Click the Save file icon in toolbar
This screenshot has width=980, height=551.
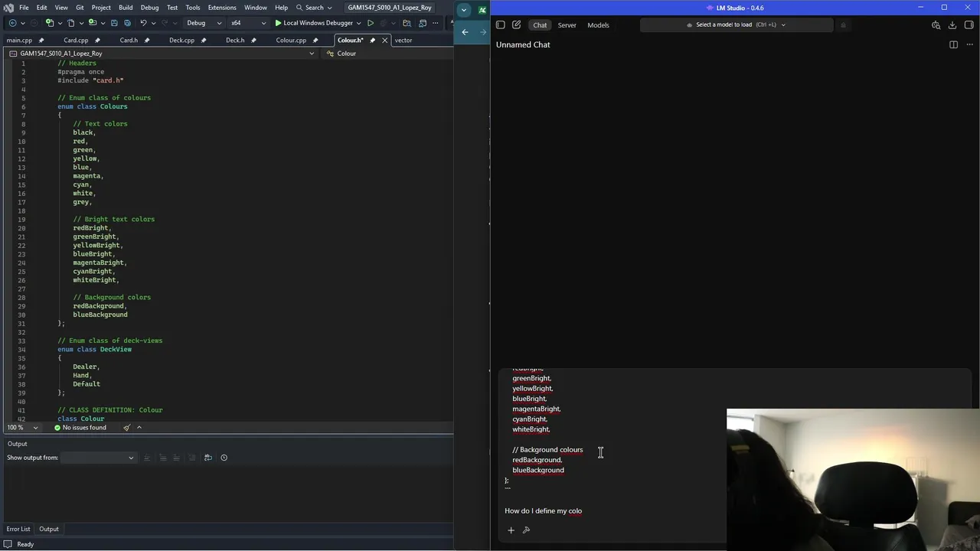click(x=114, y=23)
